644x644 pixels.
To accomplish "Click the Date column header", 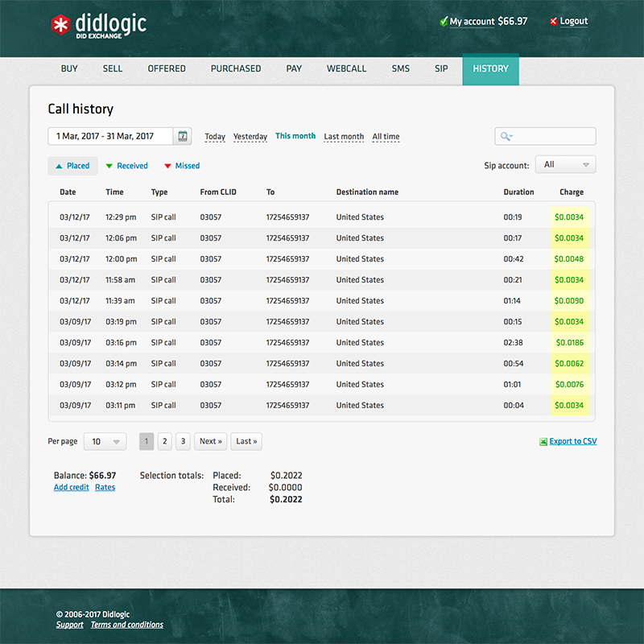I will [68, 192].
